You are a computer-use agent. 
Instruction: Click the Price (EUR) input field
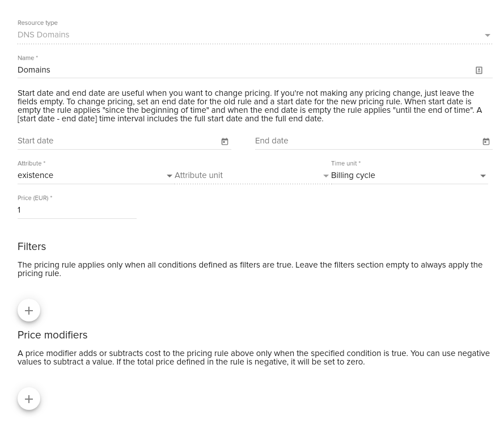77,210
